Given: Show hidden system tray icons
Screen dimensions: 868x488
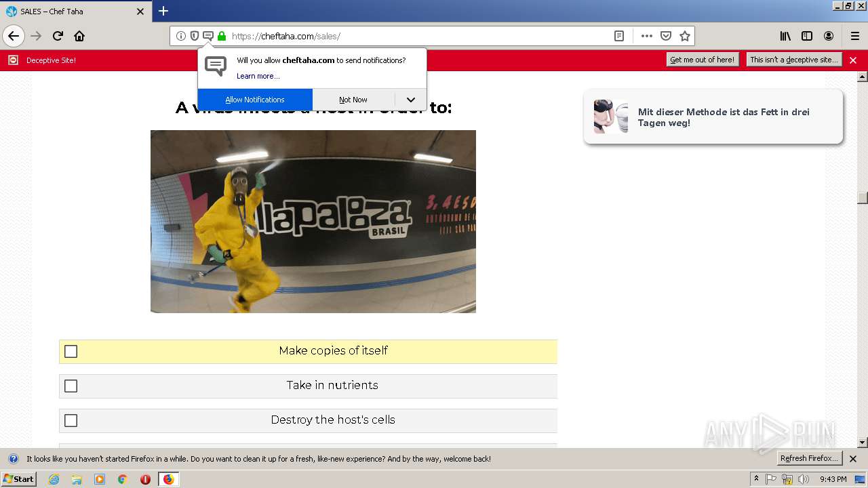Looking at the screenshot, I should coord(757,479).
